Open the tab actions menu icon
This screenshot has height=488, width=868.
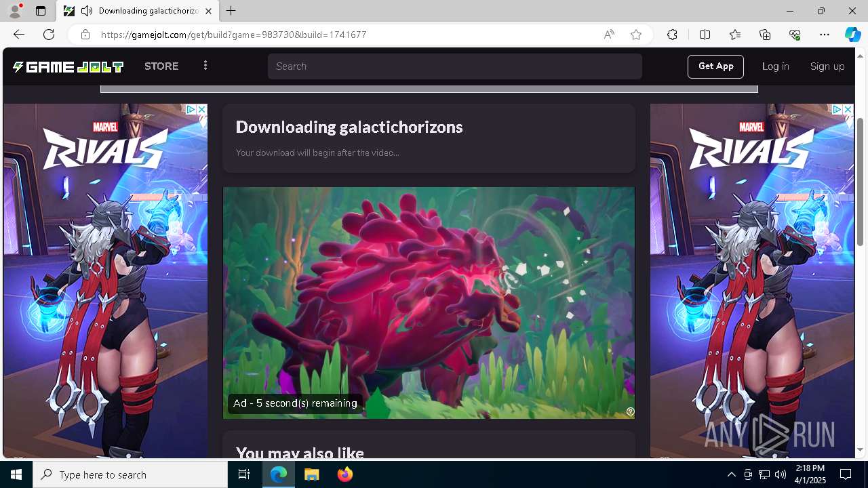41,11
